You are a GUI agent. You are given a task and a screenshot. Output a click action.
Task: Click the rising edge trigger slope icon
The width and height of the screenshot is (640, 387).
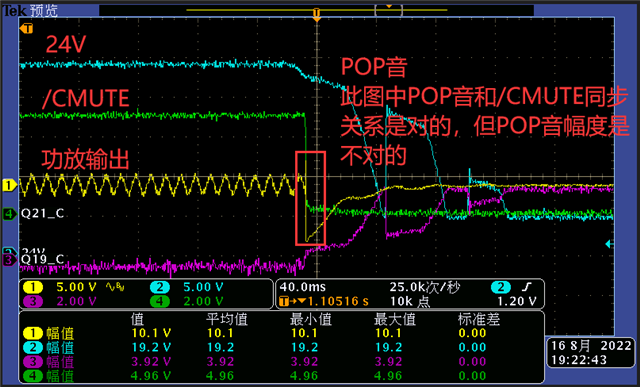click(527, 287)
